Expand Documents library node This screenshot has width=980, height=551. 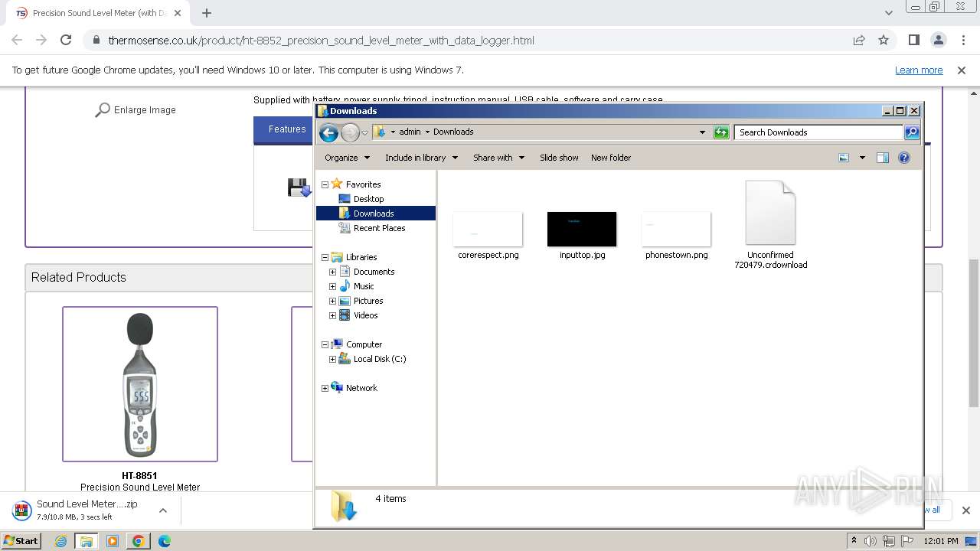pyautogui.click(x=332, y=272)
